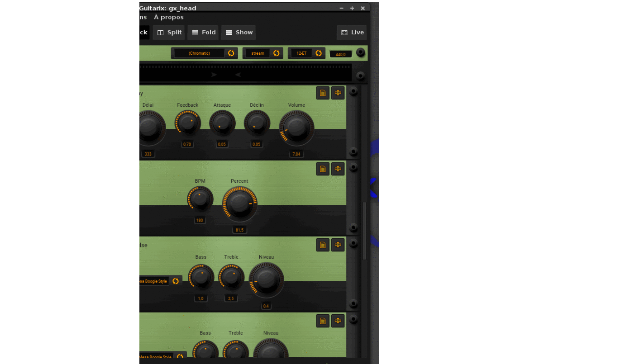Toggle the Show plugin bar button
This screenshot has height=364, width=630.
coord(239,33)
